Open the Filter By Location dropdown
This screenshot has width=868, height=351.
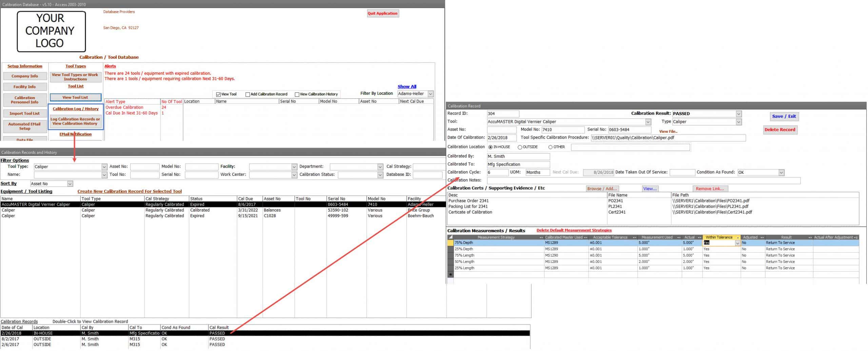coord(431,94)
